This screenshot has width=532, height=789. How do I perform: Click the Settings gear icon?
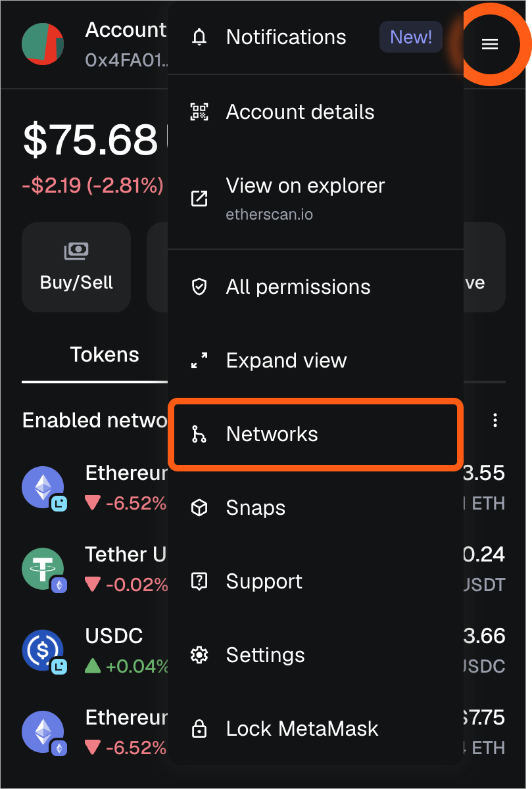pos(199,655)
